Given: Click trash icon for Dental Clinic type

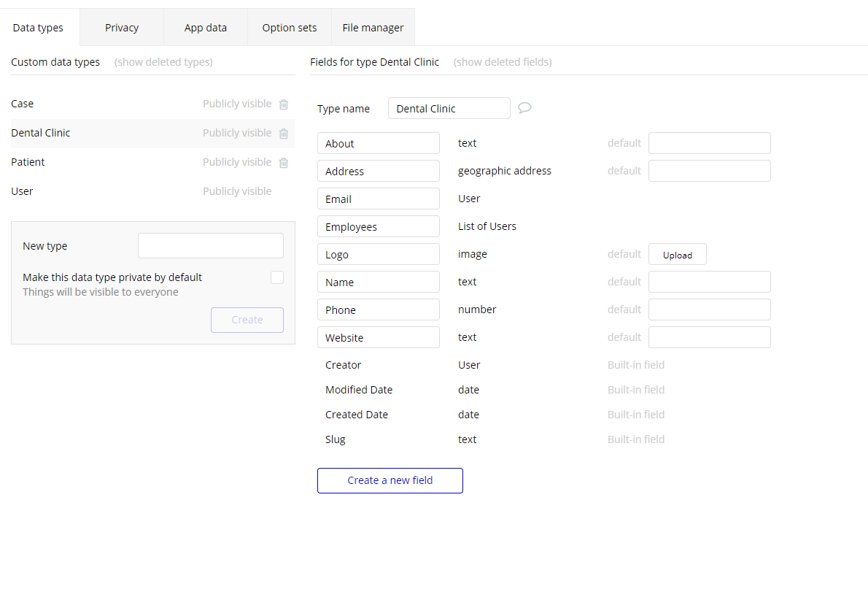Looking at the screenshot, I should point(284,134).
